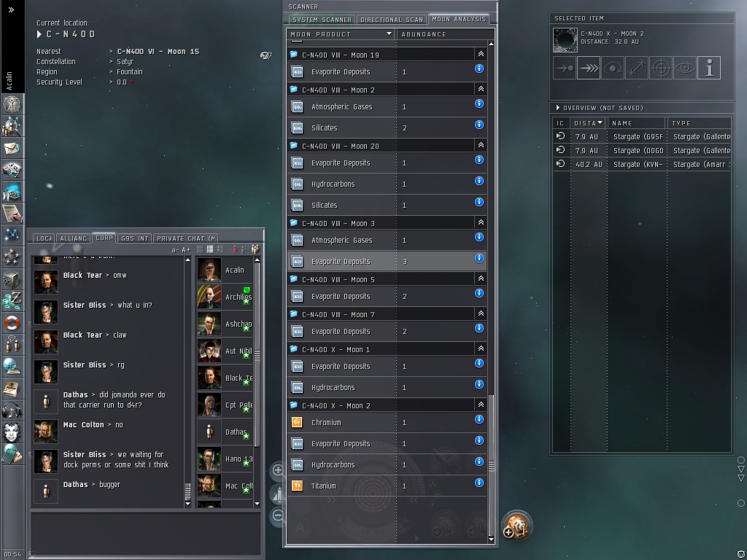Click the Orbit button in Selected Item

coord(613,68)
